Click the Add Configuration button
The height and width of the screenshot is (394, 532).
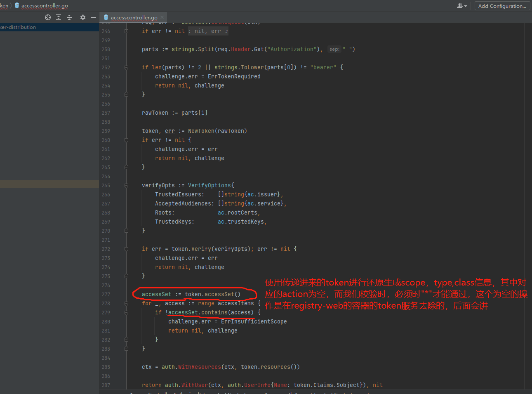pyautogui.click(x=502, y=6)
